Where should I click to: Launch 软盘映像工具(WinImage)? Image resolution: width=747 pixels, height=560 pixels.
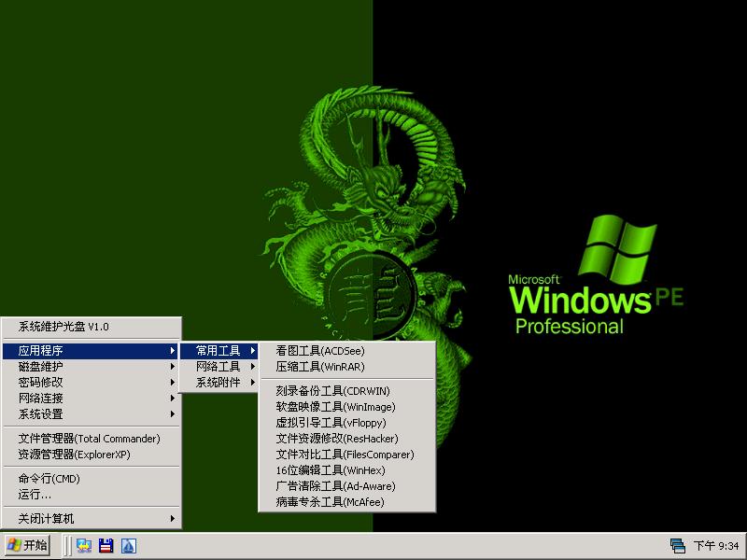coord(346,407)
